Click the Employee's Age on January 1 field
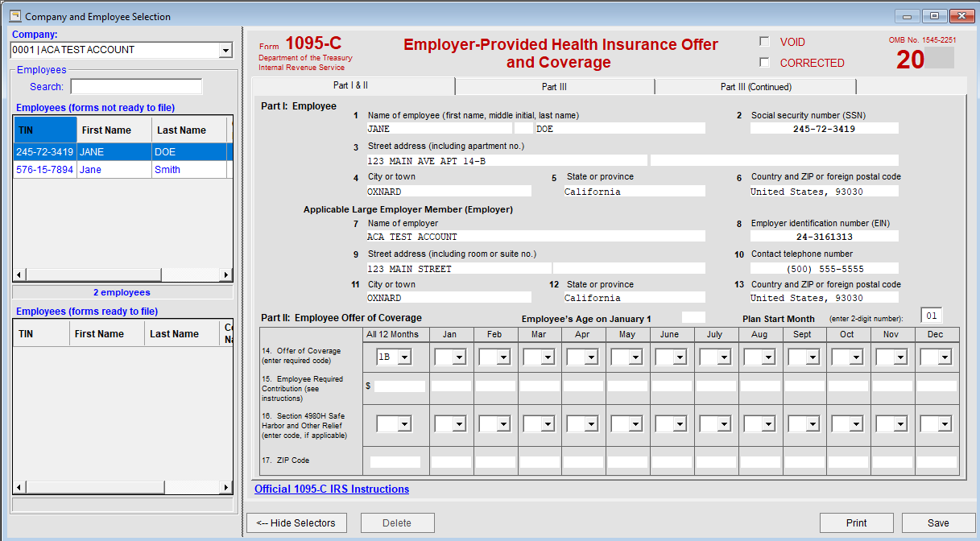Screen dimensions: 980x541 (x=693, y=317)
